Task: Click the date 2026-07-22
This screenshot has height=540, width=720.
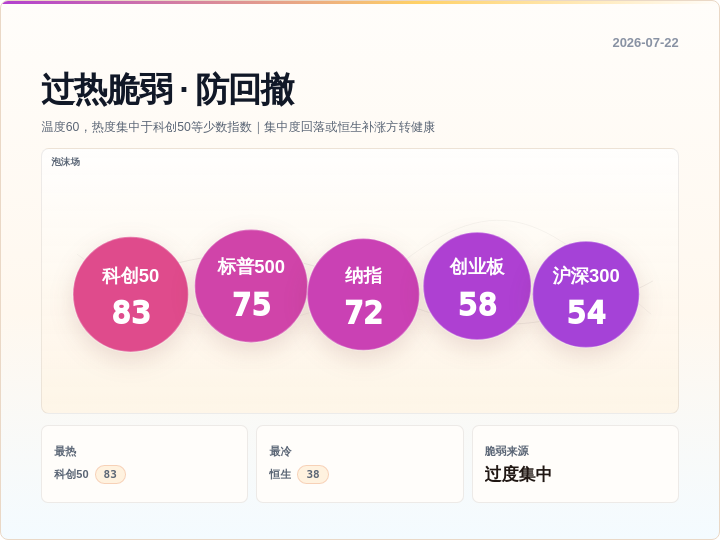Action: (x=645, y=43)
